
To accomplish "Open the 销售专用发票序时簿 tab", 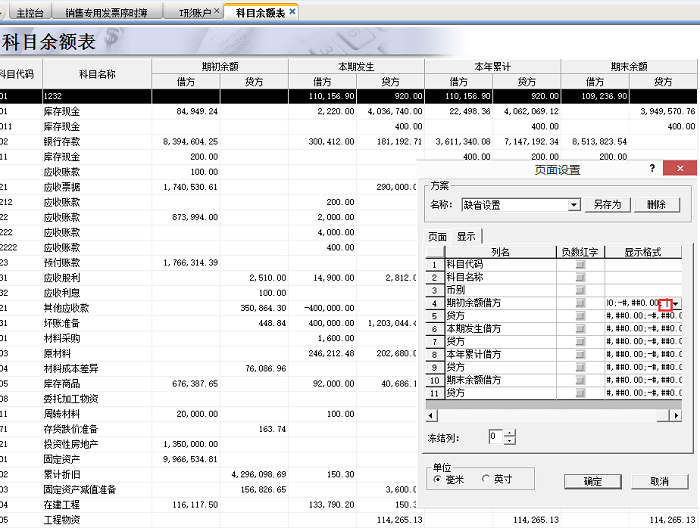I will pyautogui.click(x=105, y=12).
